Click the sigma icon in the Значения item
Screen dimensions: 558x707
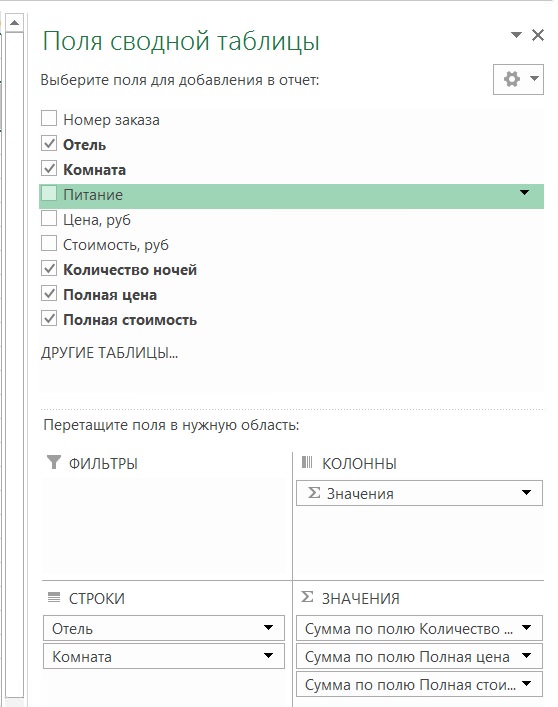click(x=314, y=493)
